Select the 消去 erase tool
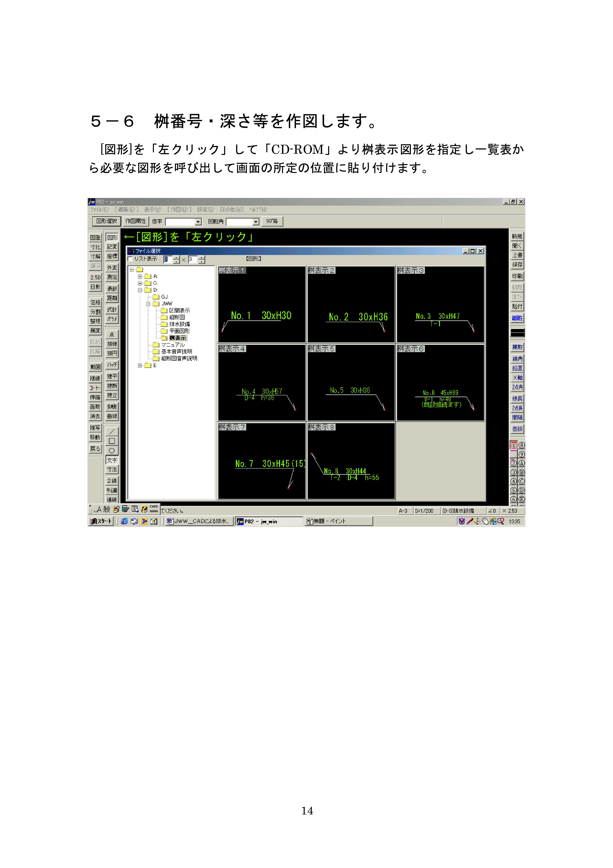This screenshot has height=868, width=613. [95, 416]
